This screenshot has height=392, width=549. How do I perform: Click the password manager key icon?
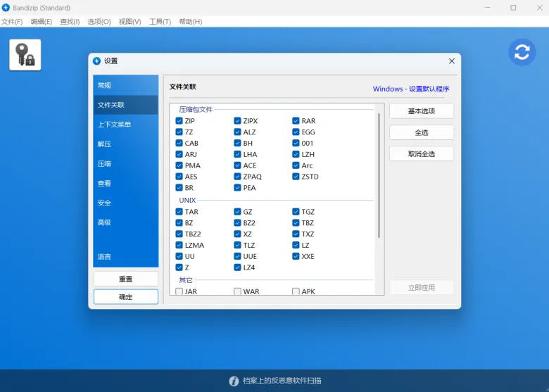[x=25, y=55]
